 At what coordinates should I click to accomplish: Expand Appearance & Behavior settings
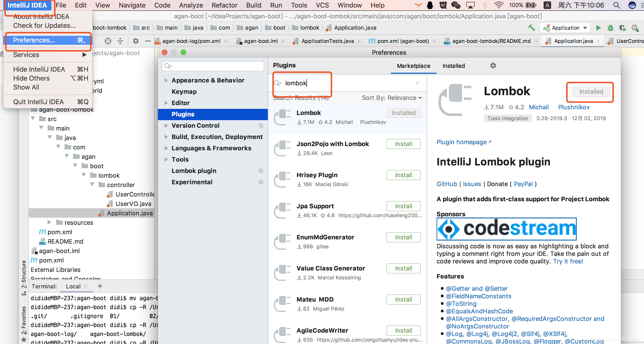click(x=166, y=80)
